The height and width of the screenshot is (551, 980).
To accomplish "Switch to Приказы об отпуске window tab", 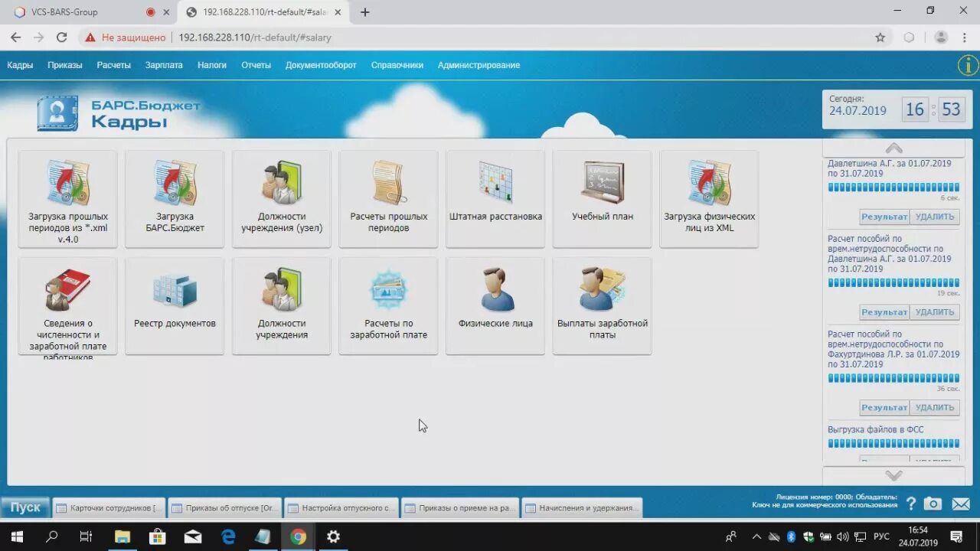I will click(x=224, y=507).
